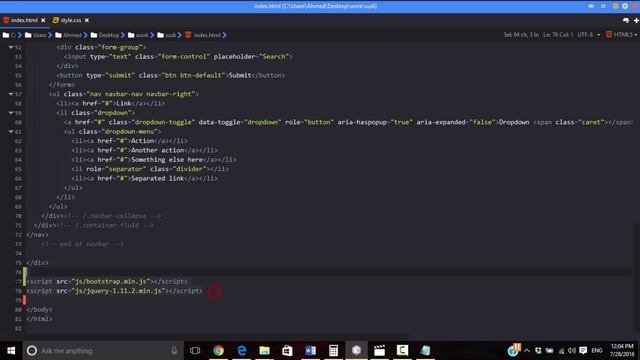Expand chevron after Desktop breadcrumb
The image size is (640, 360).
(123, 35)
